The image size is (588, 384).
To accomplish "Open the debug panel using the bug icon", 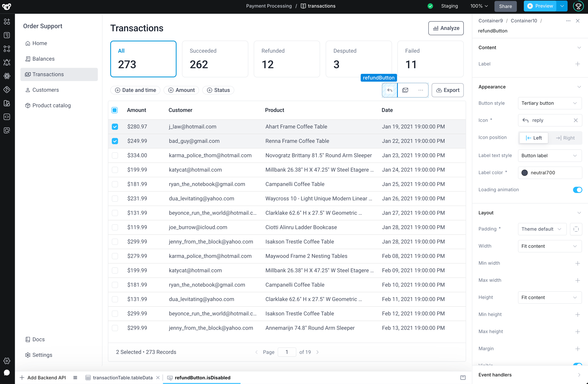I will pyautogui.click(x=7, y=62).
